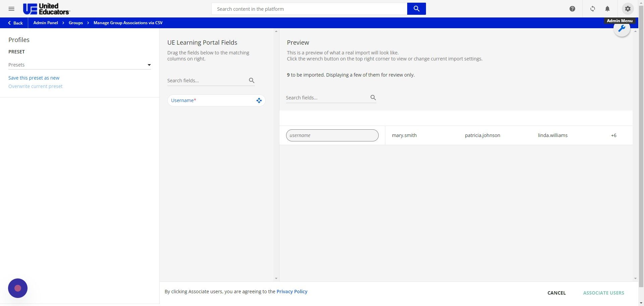Click Save this preset as new
This screenshot has width=644, height=306.
(x=34, y=78)
